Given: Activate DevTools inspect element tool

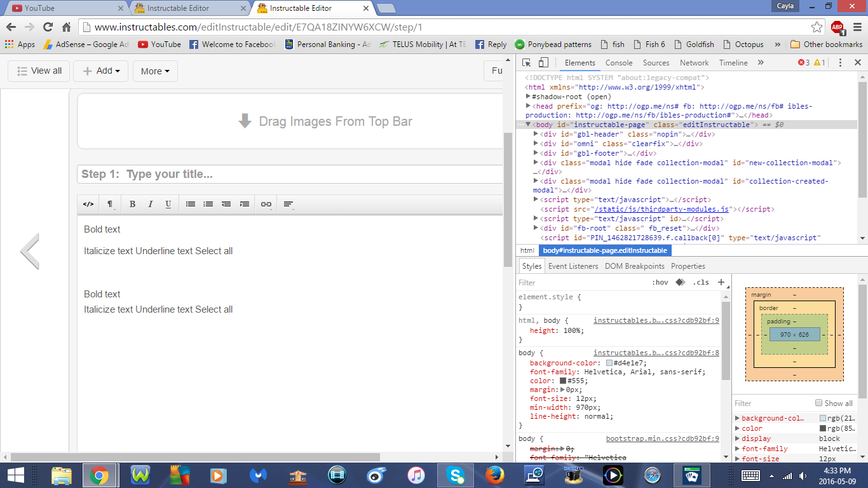Looking at the screenshot, I should point(527,63).
